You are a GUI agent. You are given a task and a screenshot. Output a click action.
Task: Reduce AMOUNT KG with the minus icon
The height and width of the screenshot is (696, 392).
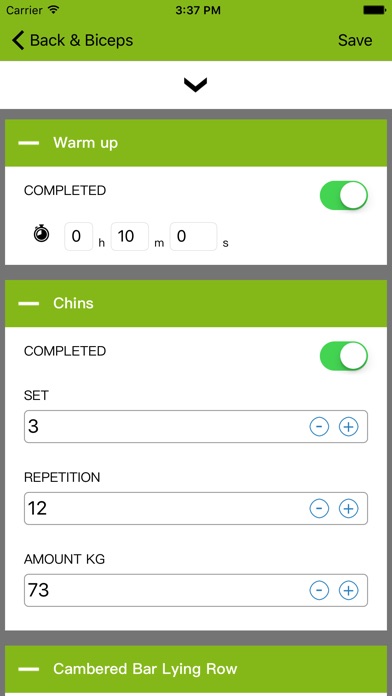319,590
